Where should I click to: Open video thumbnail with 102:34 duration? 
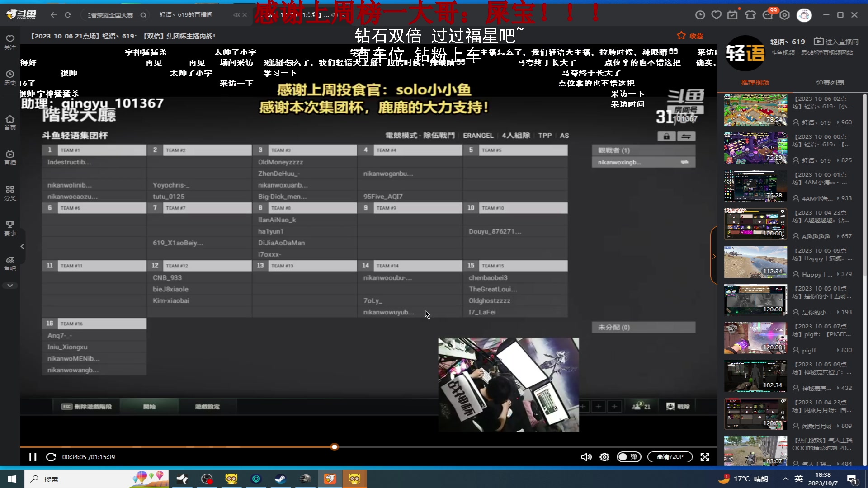tap(755, 376)
